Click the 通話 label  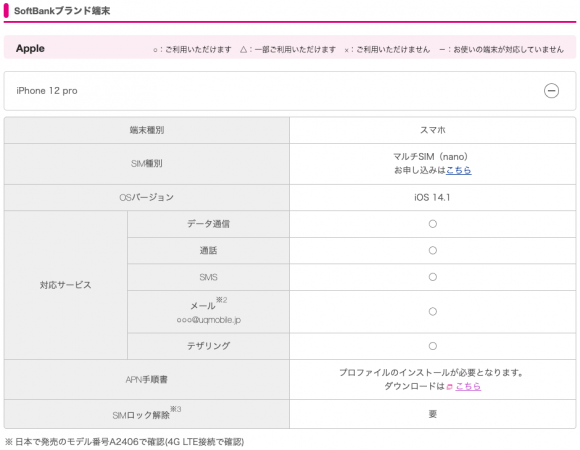click(208, 250)
